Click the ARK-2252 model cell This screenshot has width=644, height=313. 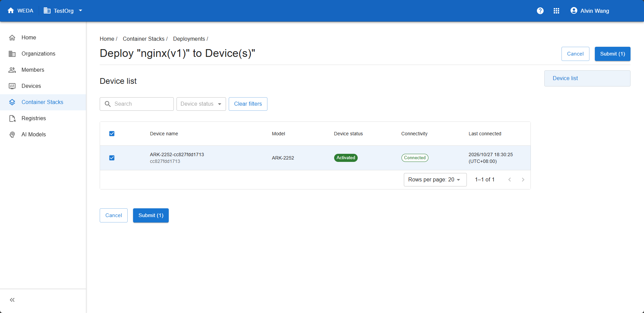coord(283,158)
